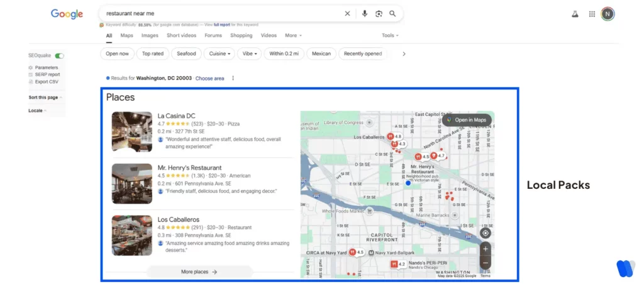Switch to the Short videos tab

(x=182, y=36)
